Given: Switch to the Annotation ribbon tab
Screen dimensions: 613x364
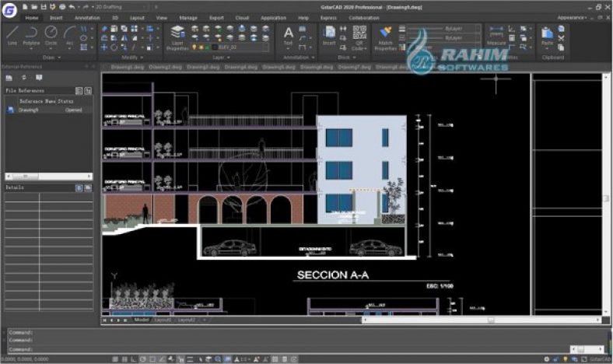Looking at the screenshot, I should tap(87, 18).
